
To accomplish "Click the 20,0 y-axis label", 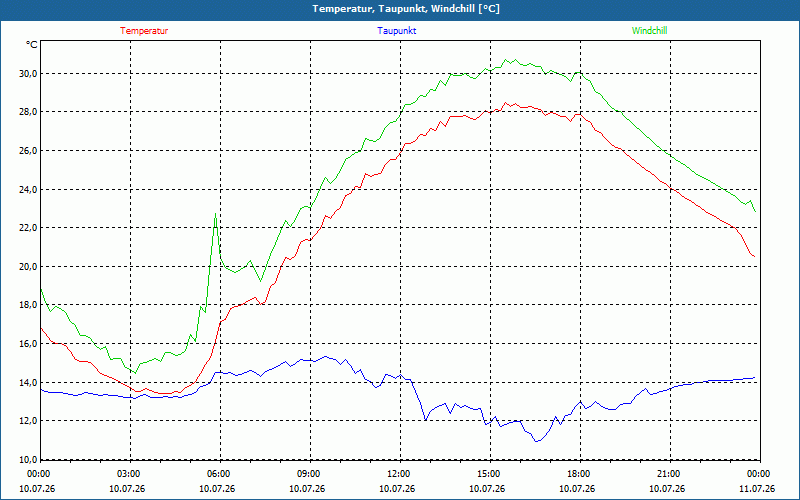I will 28,266.
